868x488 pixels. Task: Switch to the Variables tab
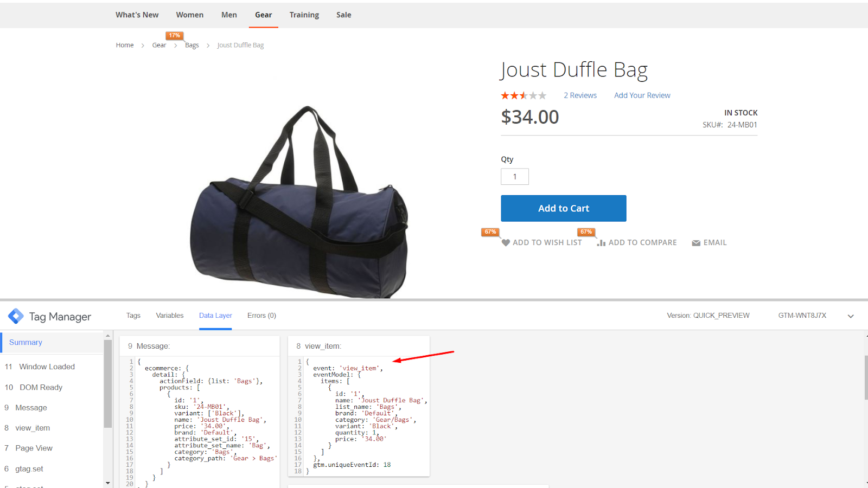click(x=170, y=316)
